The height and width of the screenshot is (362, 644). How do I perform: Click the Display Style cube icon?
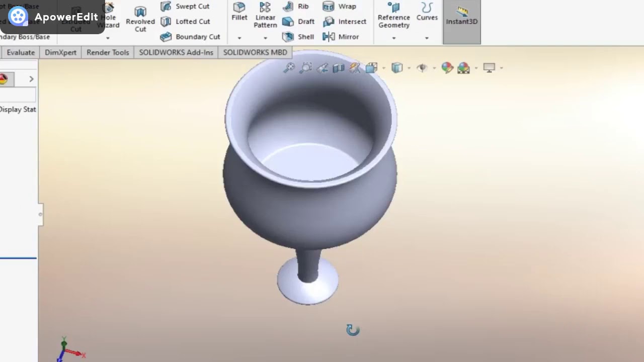pos(397,68)
